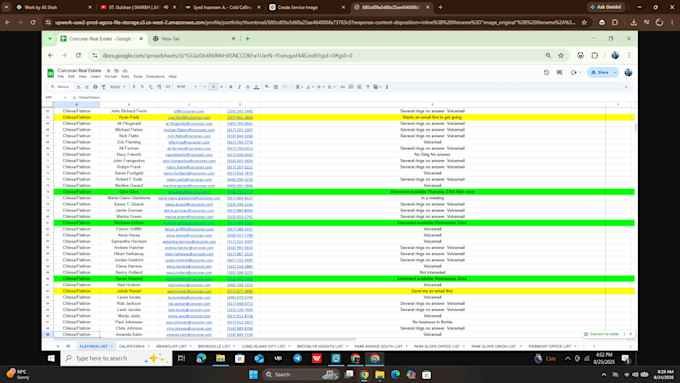680x383 pixels.
Task: Open the File menu in Sheets
Action: [61, 76]
